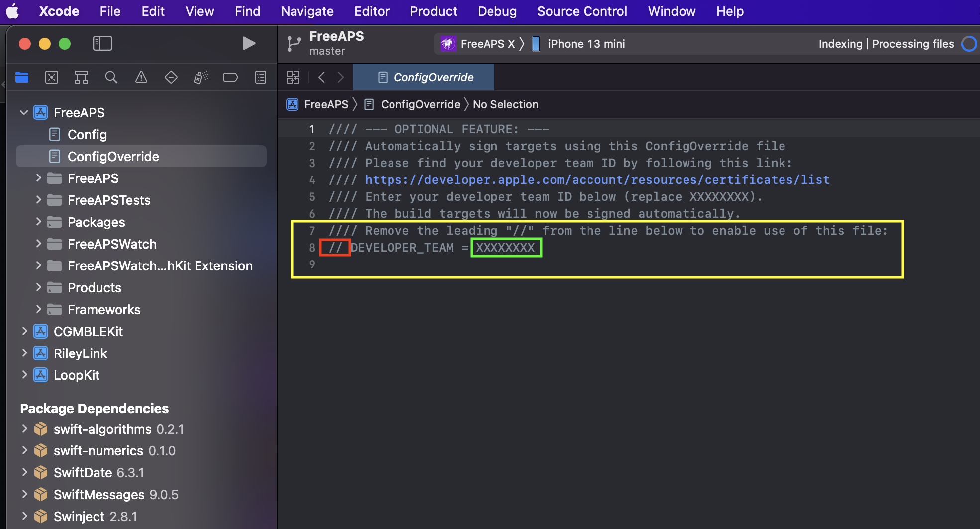Viewport: 980px width, 529px height.
Task: Expand the CGMBLEKit project
Action: coord(24,331)
